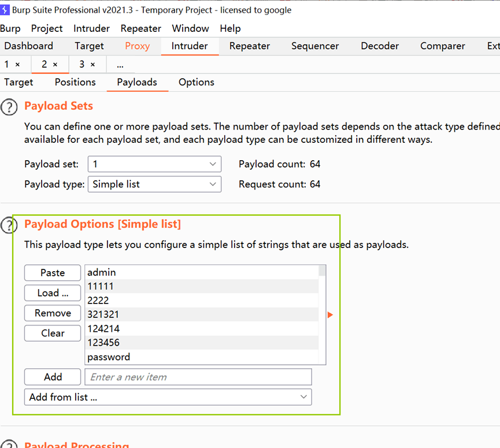500x448 pixels.
Task: Click the payload list scrollbar thumb
Action: (x=322, y=271)
